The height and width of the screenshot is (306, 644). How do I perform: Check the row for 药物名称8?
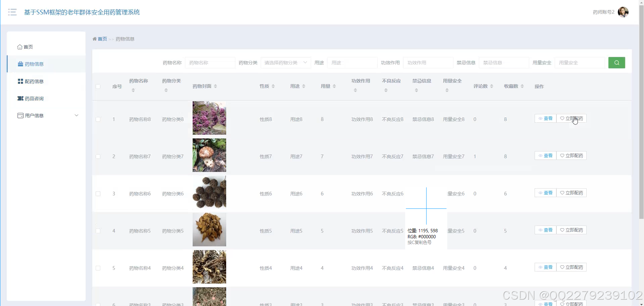[x=98, y=119]
